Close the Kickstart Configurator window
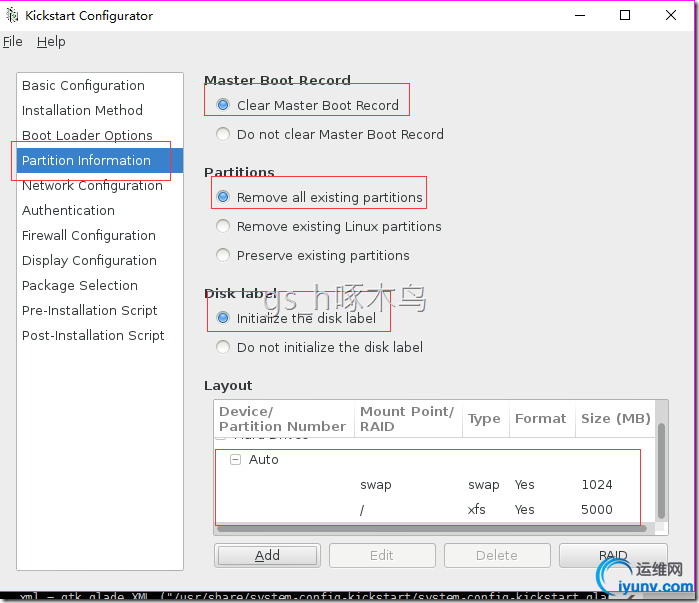 671,16
